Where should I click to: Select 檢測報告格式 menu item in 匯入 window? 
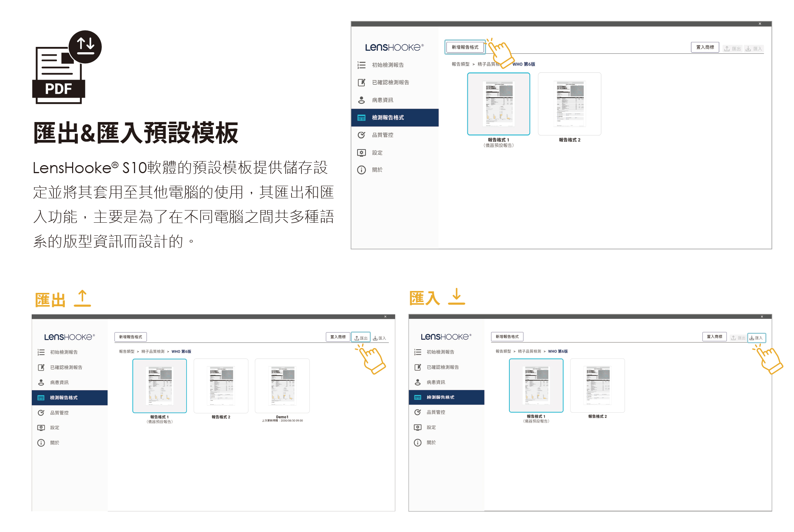coord(440,397)
